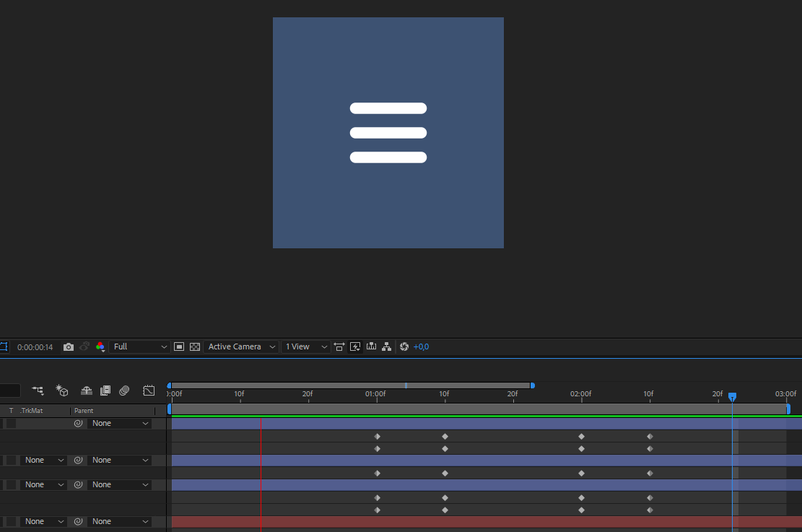Open the Show Channel color management icon
This screenshot has width=802, height=532.
point(100,347)
